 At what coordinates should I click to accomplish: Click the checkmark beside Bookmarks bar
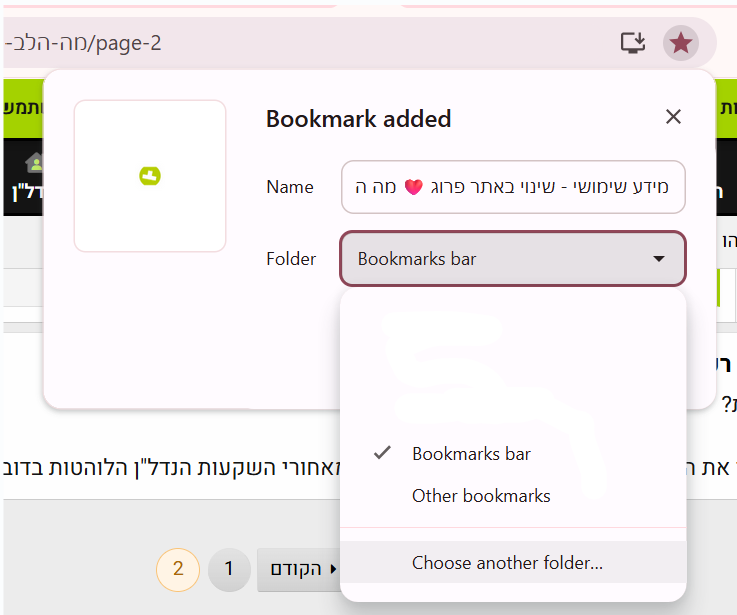pos(381,453)
